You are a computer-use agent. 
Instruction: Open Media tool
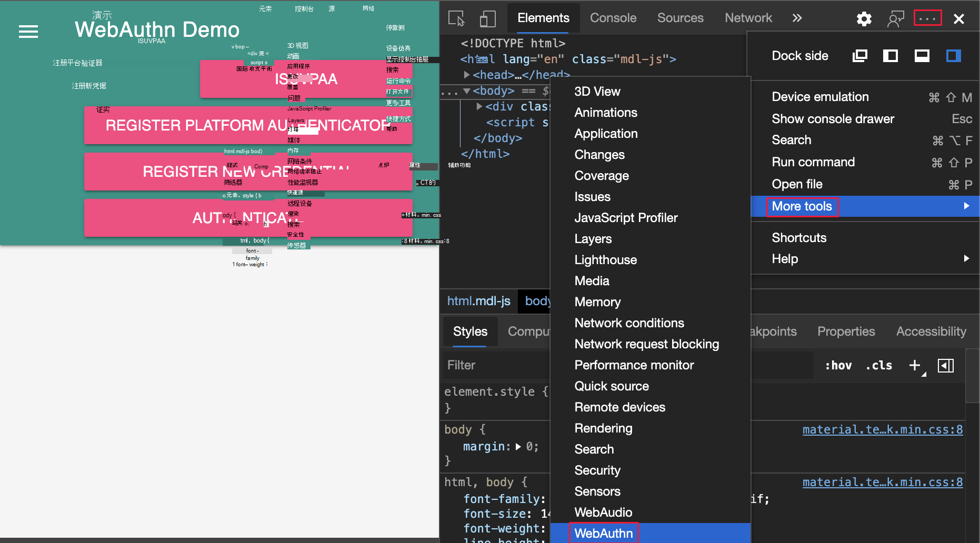coord(650,281)
